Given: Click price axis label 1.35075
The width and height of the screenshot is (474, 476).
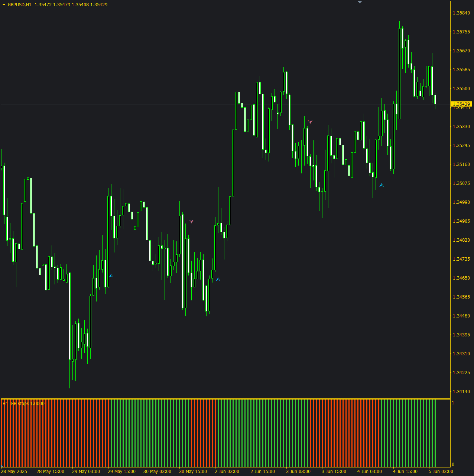Looking at the screenshot, I should coord(461,183).
